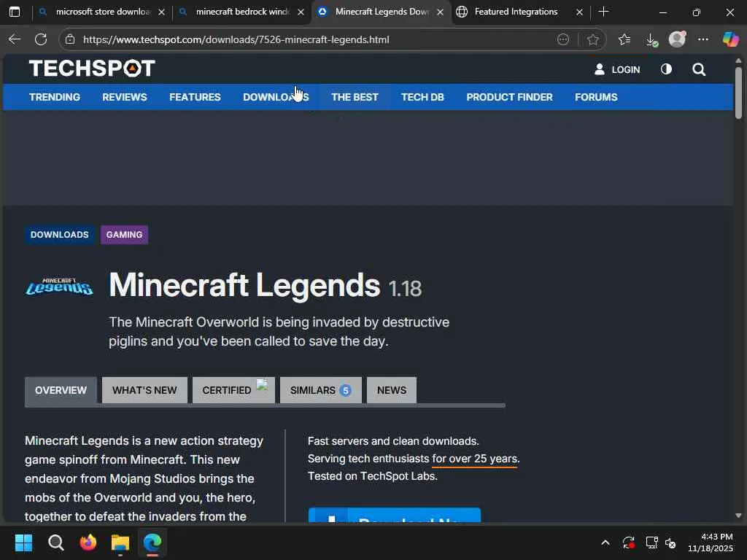Launch the Copilot sidebar icon
Image resolution: width=747 pixels, height=560 pixels.
click(x=729, y=39)
